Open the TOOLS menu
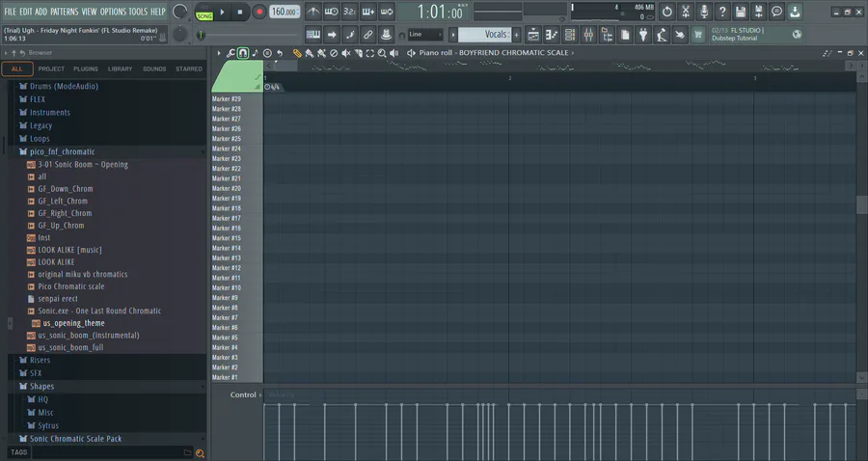Image resolution: width=868 pixels, height=461 pixels. pos(138,12)
